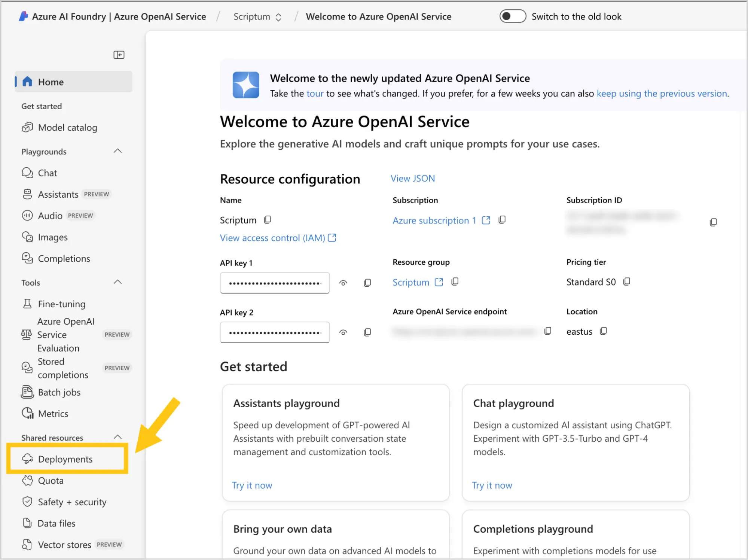Click the Fine-tuning flask icon

coord(27,304)
